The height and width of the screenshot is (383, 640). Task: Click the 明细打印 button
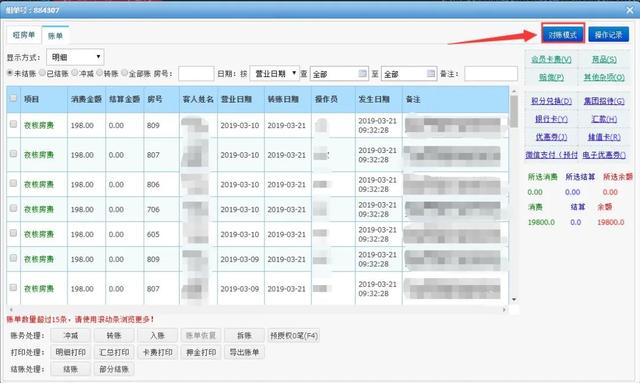(x=71, y=352)
